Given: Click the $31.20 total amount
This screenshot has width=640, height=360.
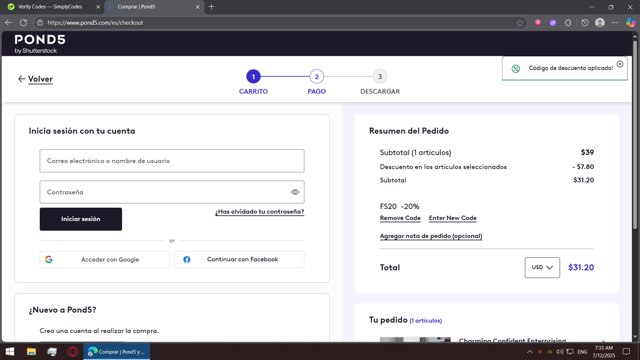Looking at the screenshot, I should point(581,267).
